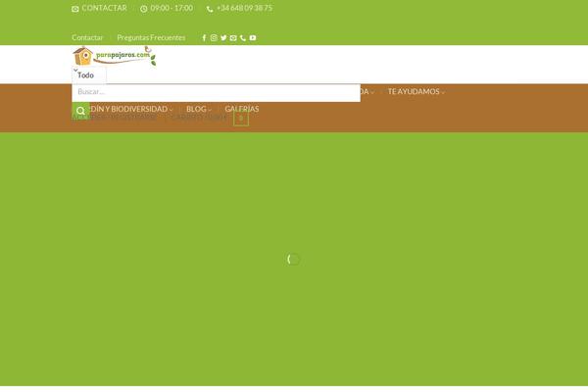The height and width of the screenshot is (392, 588).
Task: Click the envelope icon beside CONTACTAR
Action: pyautogui.click(x=75, y=9)
